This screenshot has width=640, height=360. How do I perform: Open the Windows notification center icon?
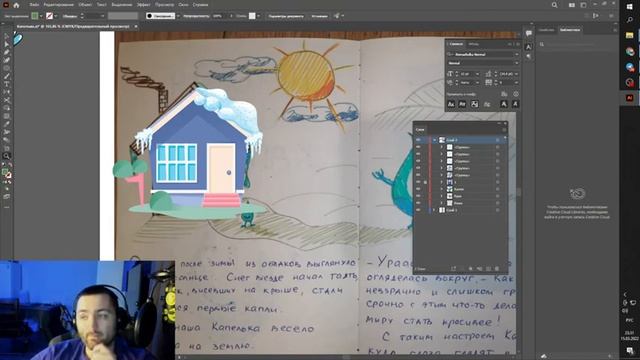(630, 351)
